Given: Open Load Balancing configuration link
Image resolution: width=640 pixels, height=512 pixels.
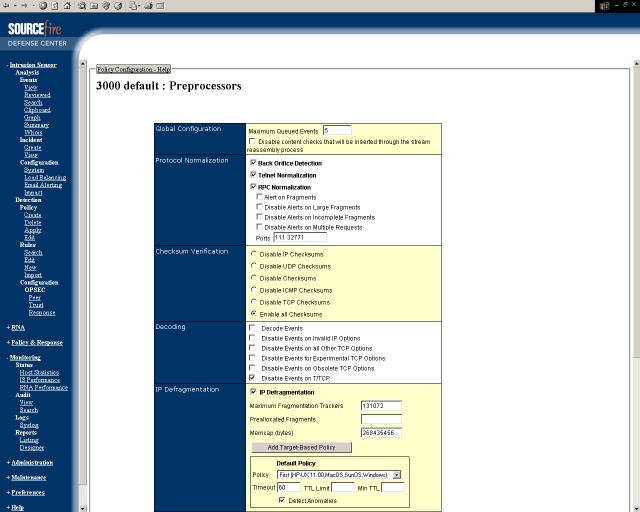Looking at the screenshot, I should (x=45, y=177).
